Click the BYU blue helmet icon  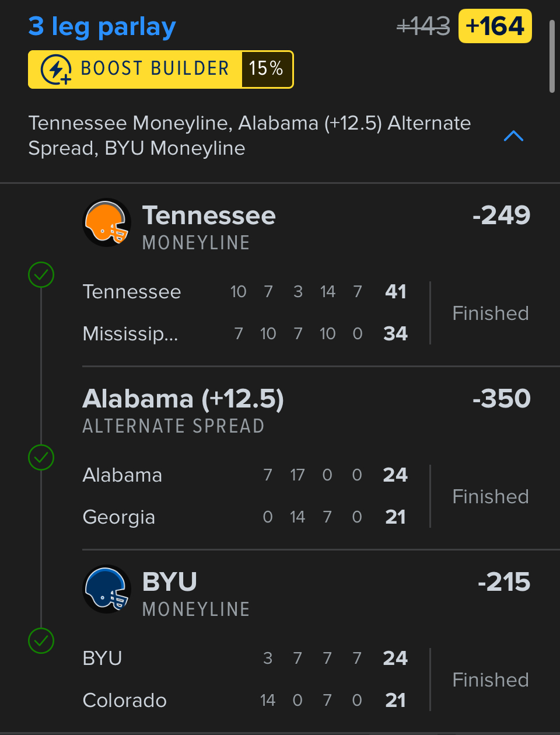coord(107,589)
